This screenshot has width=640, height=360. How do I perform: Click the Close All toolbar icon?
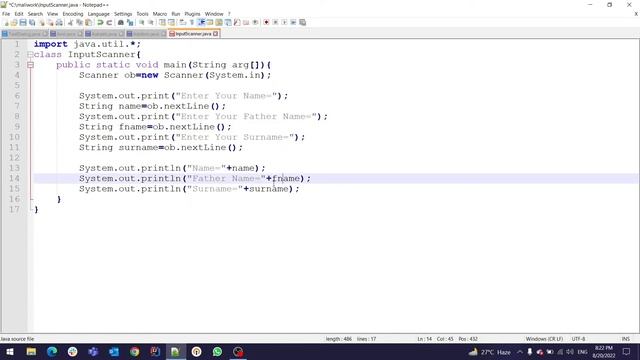tap(50, 22)
